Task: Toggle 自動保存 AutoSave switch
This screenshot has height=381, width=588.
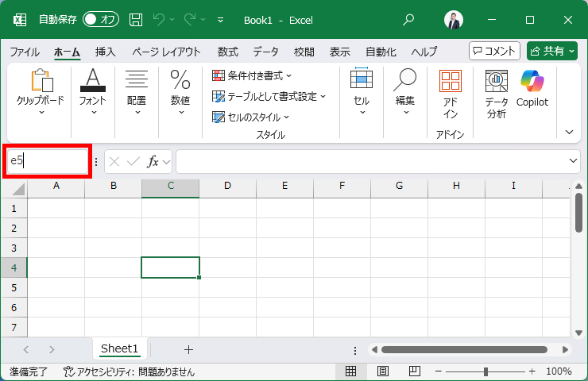Action: (101, 20)
